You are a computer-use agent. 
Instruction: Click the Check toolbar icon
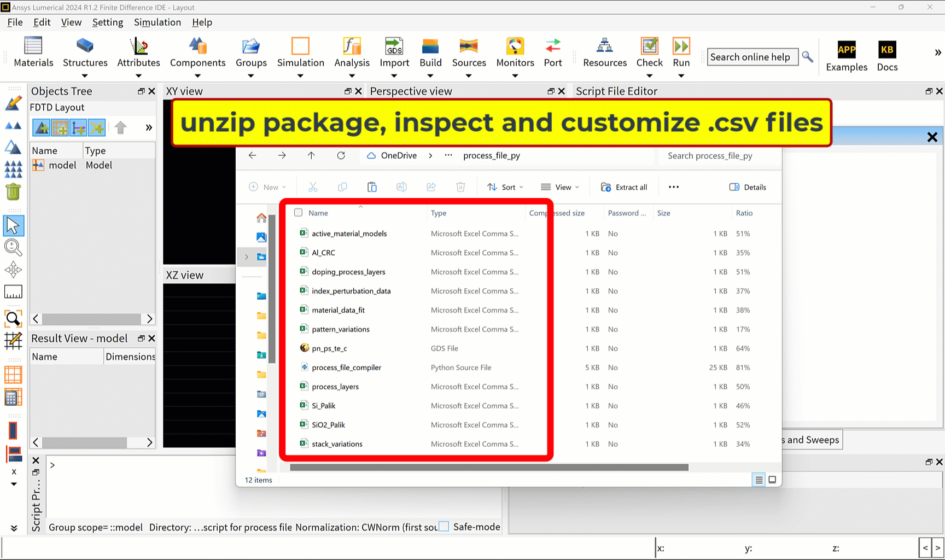pos(649,46)
